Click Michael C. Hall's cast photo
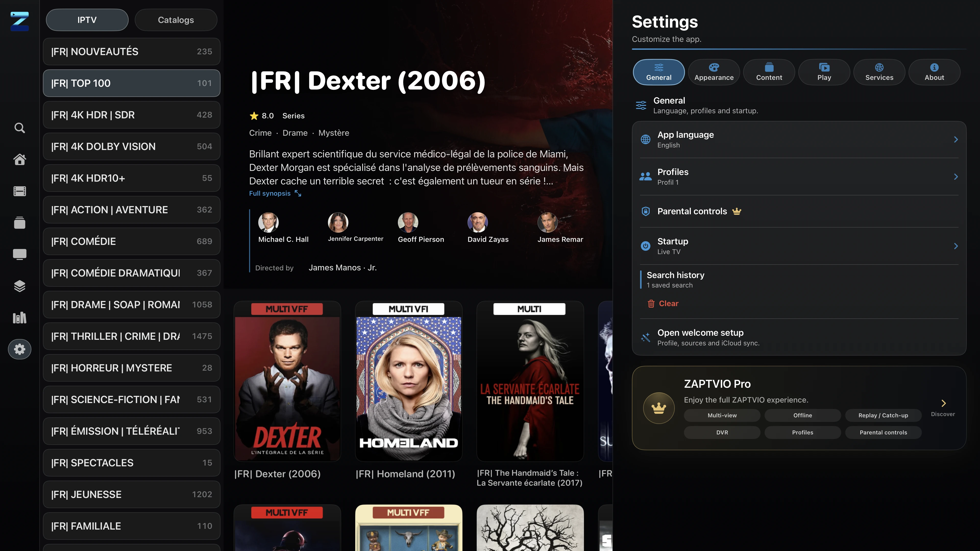This screenshot has width=980, height=551. click(x=268, y=222)
